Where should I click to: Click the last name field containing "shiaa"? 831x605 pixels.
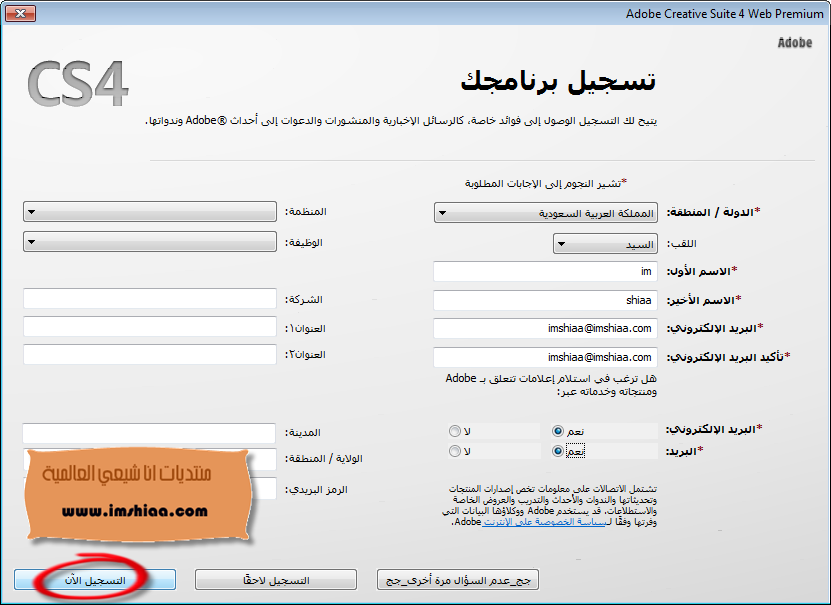[x=545, y=300]
